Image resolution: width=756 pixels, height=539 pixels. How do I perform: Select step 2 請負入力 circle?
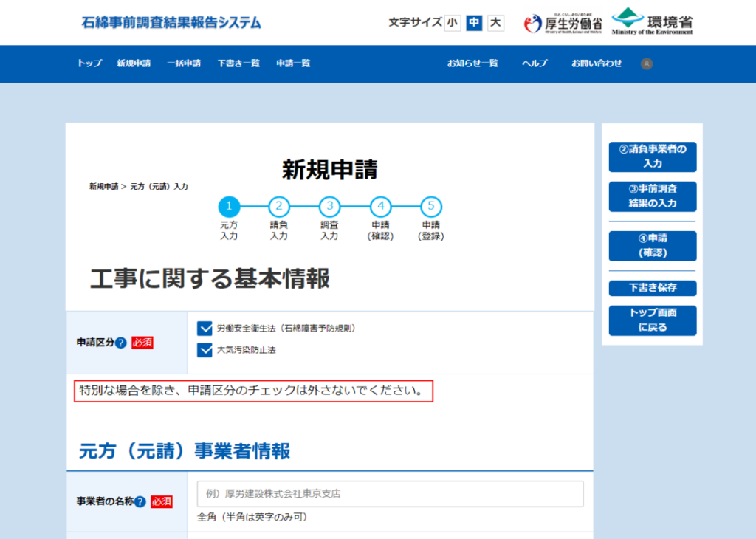click(279, 206)
